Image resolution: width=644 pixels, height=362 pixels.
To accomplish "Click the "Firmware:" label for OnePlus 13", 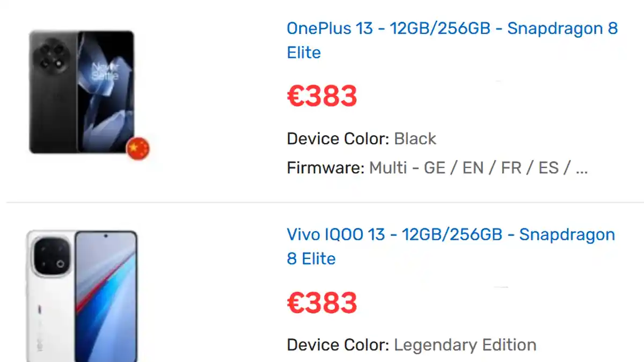I will [326, 168].
